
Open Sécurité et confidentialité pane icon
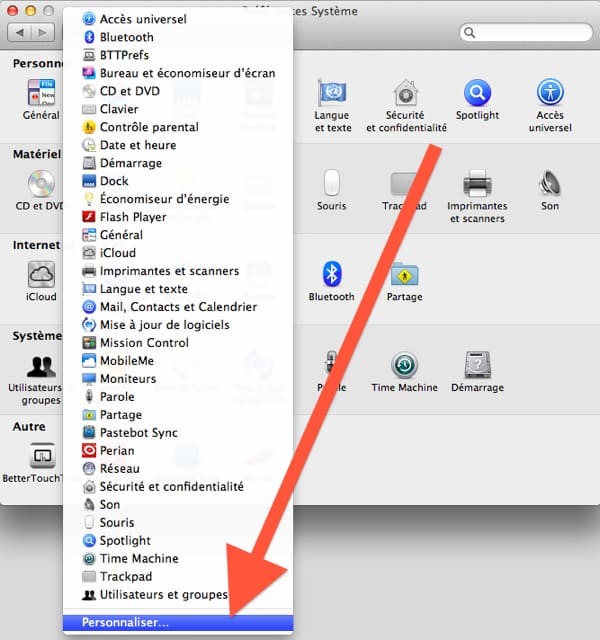(x=406, y=93)
